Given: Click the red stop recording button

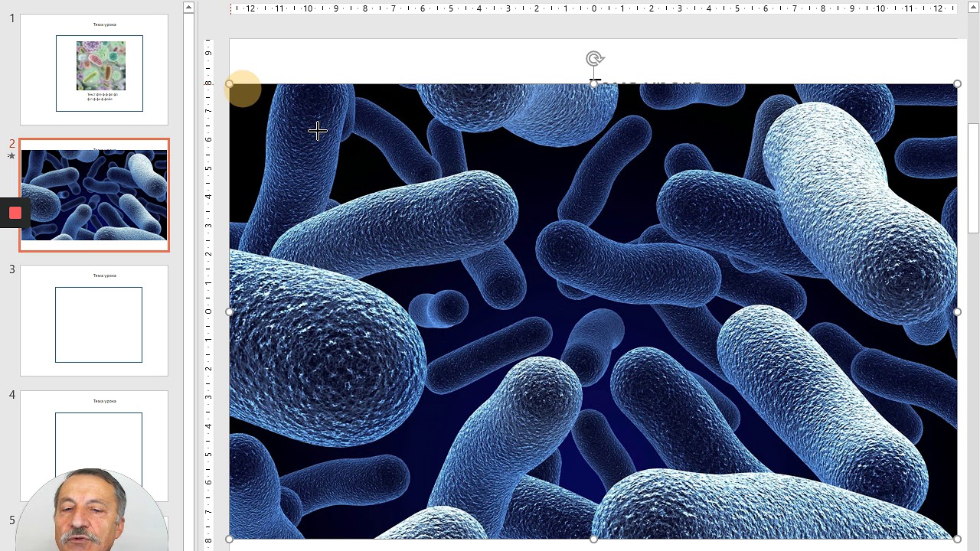Looking at the screenshot, I should point(15,213).
